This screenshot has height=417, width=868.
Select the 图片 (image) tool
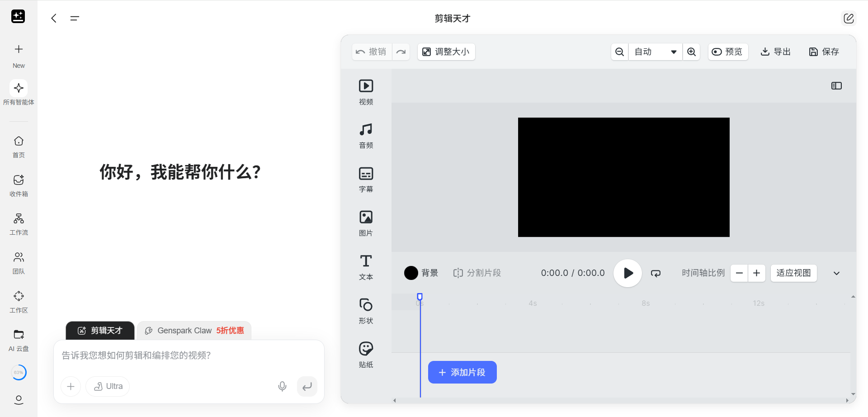click(x=366, y=223)
